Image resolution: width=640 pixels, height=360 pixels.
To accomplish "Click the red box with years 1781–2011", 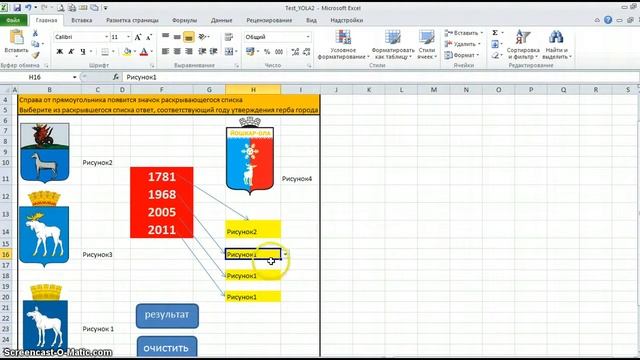I will [x=162, y=202].
